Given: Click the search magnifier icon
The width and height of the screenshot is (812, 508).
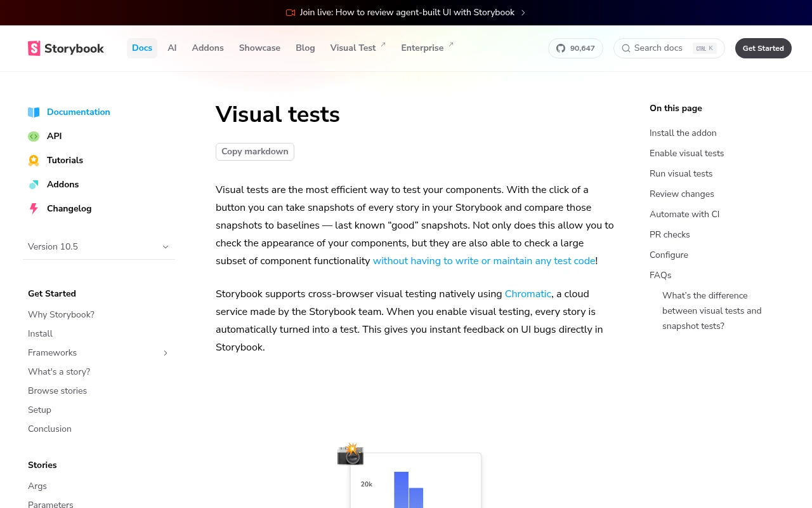Looking at the screenshot, I should pos(626,48).
